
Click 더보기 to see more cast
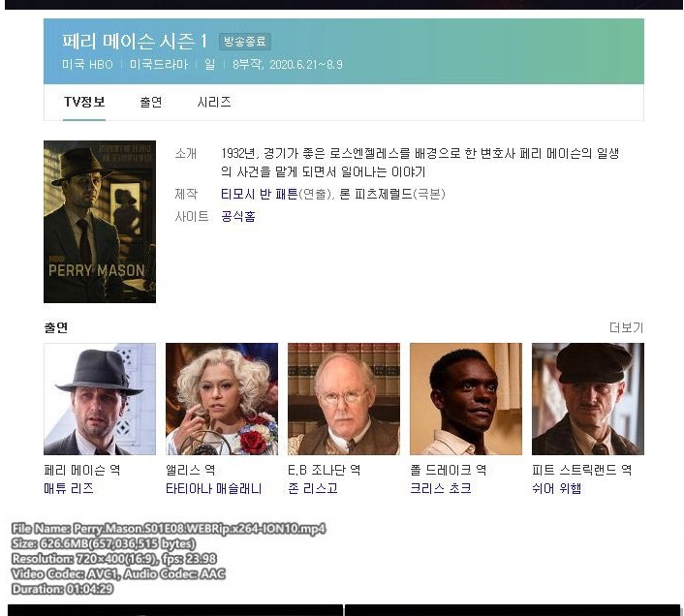click(627, 327)
